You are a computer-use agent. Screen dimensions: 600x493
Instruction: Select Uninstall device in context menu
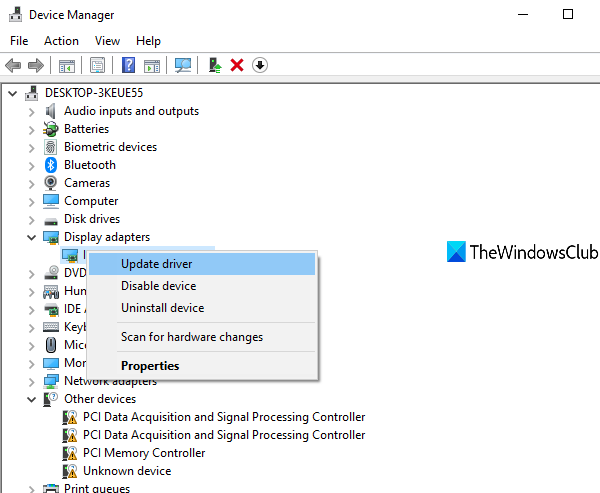pyautogui.click(x=162, y=308)
